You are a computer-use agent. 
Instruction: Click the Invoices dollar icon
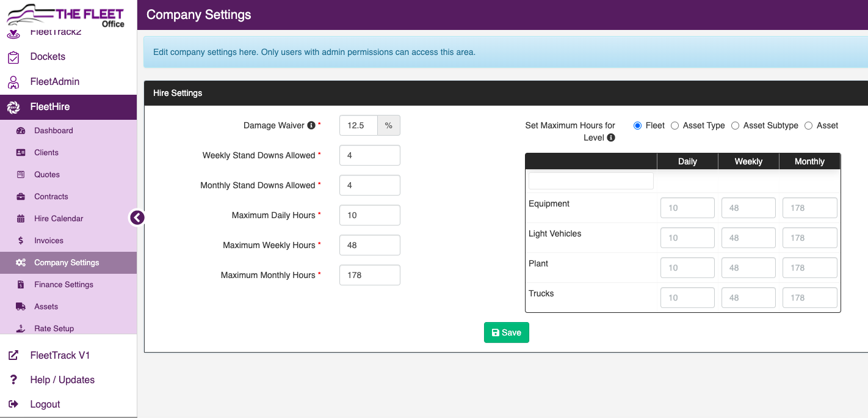21,241
